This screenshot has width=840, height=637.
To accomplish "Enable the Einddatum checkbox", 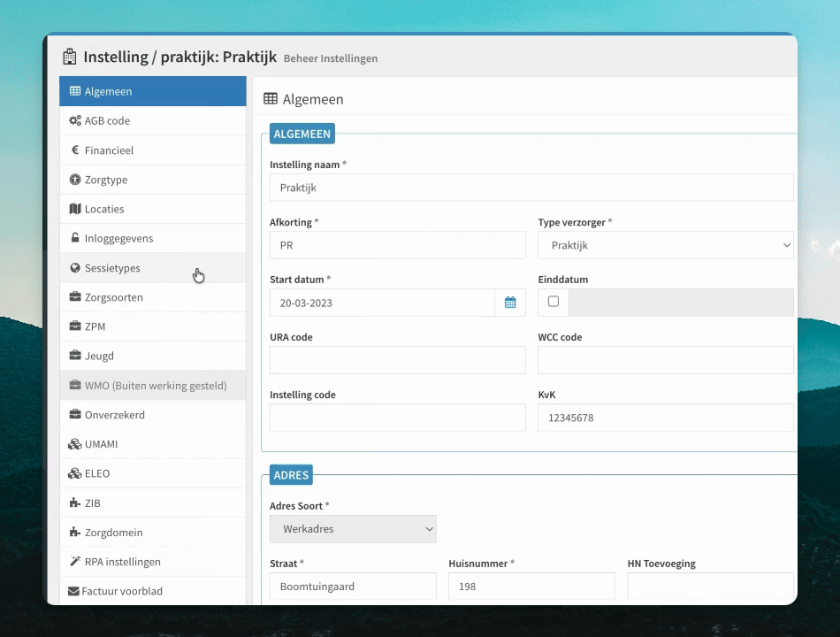I will 554,302.
